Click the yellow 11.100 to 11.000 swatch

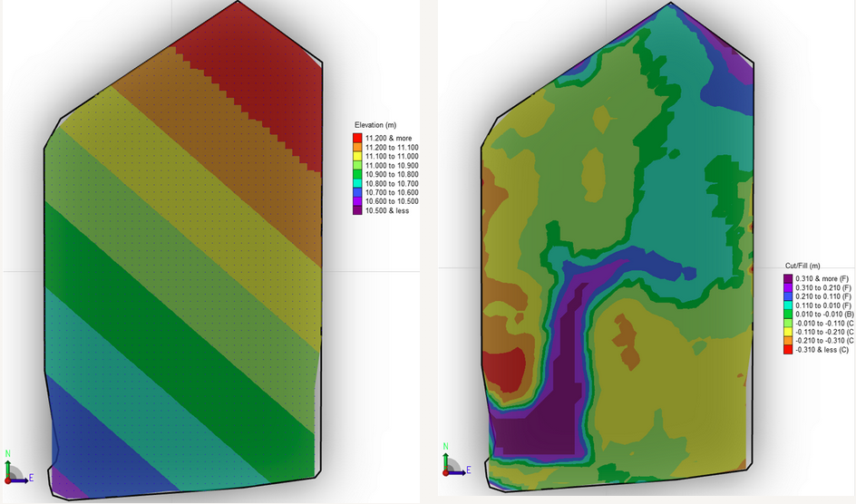[357, 156]
